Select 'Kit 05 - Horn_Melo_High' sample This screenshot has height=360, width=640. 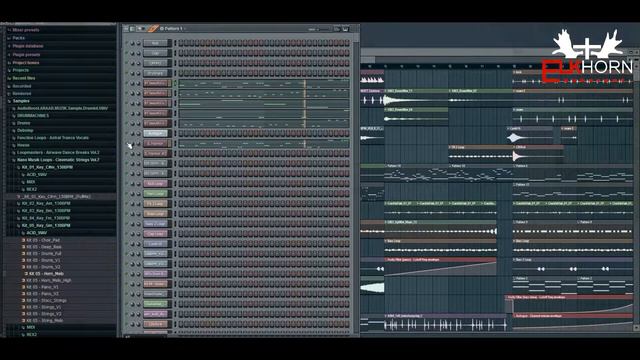point(48,280)
